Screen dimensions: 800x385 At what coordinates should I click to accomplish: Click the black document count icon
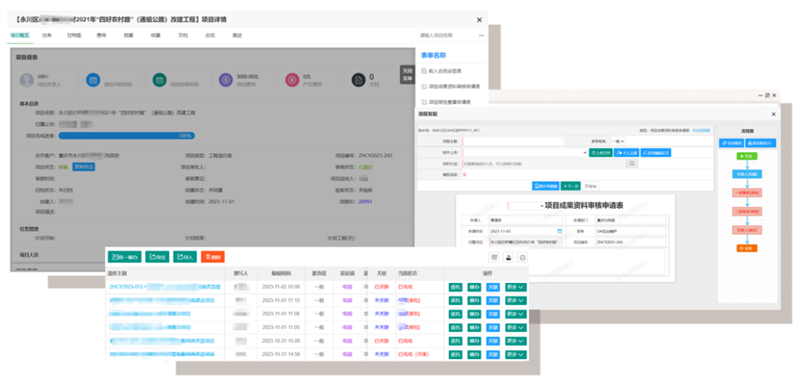pos(359,80)
